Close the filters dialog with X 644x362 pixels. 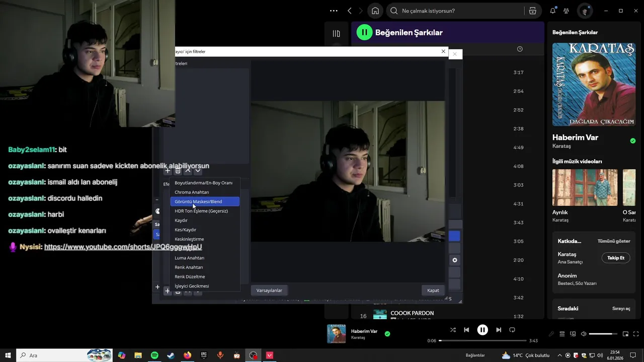(x=443, y=51)
